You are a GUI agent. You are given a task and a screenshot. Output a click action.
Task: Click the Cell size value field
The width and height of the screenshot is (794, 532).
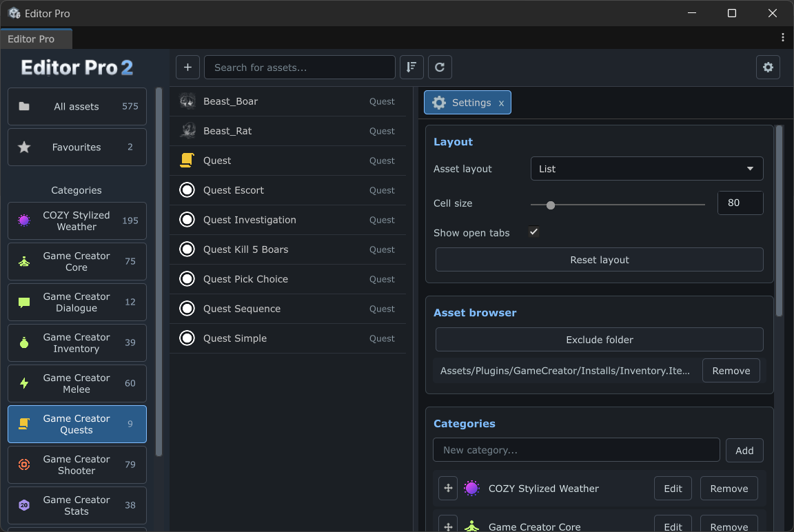click(740, 203)
